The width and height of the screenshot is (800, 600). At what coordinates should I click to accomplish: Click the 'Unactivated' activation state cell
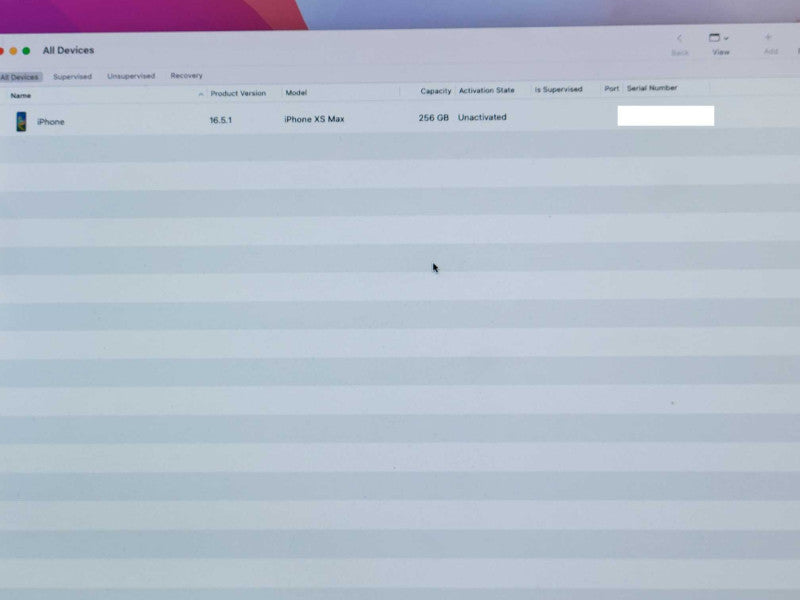click(482, 117)
